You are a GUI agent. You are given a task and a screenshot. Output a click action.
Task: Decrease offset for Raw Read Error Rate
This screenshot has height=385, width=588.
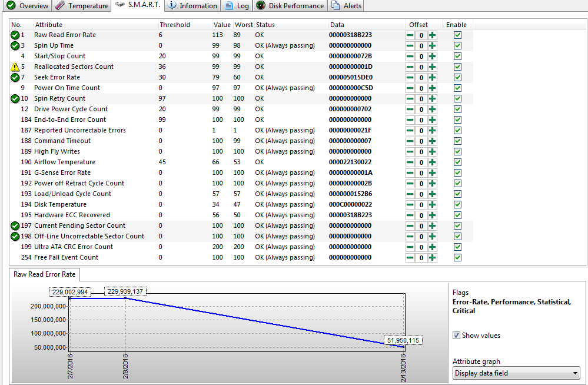(x=410, y=35)
